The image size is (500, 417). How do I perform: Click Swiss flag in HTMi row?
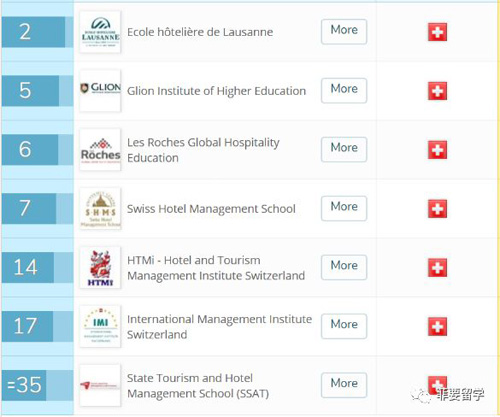(x=437, y=268)
